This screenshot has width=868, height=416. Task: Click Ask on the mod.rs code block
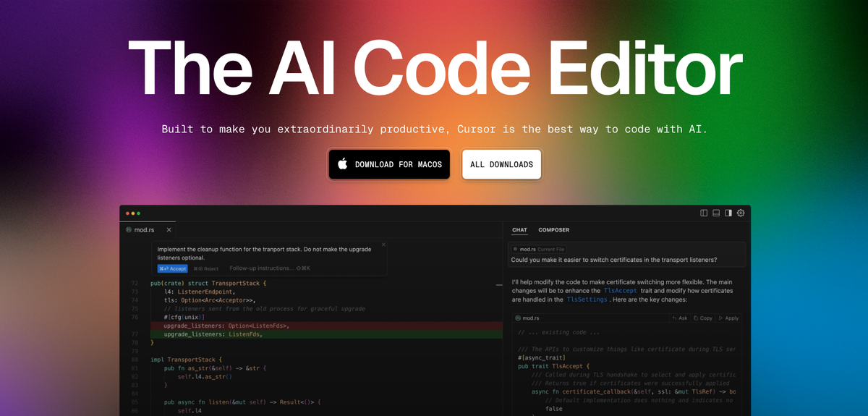pyautogui.click(x=679, y=318)
